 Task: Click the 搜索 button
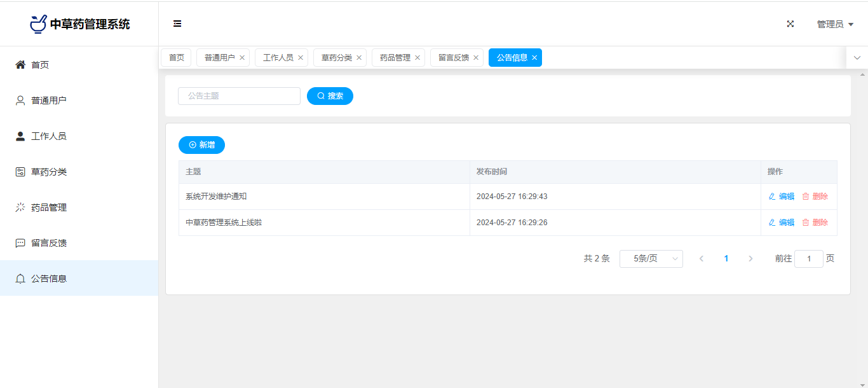[x=330, y=96]
